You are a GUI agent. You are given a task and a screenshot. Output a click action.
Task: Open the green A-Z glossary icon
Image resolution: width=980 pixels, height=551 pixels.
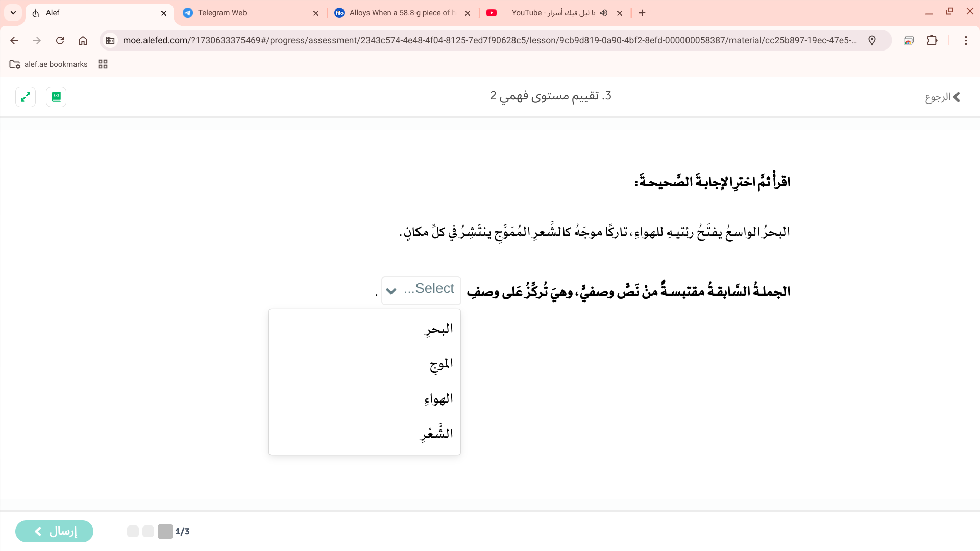[56, 97]
